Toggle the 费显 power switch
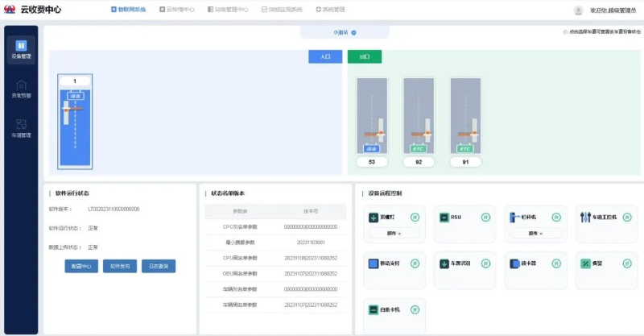 pyautogui.click(x=626, y=263)
